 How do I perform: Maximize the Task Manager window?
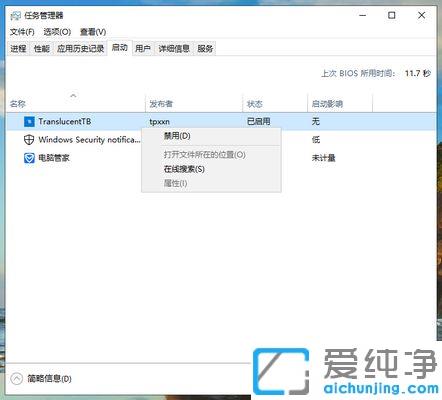pos(392,15)
